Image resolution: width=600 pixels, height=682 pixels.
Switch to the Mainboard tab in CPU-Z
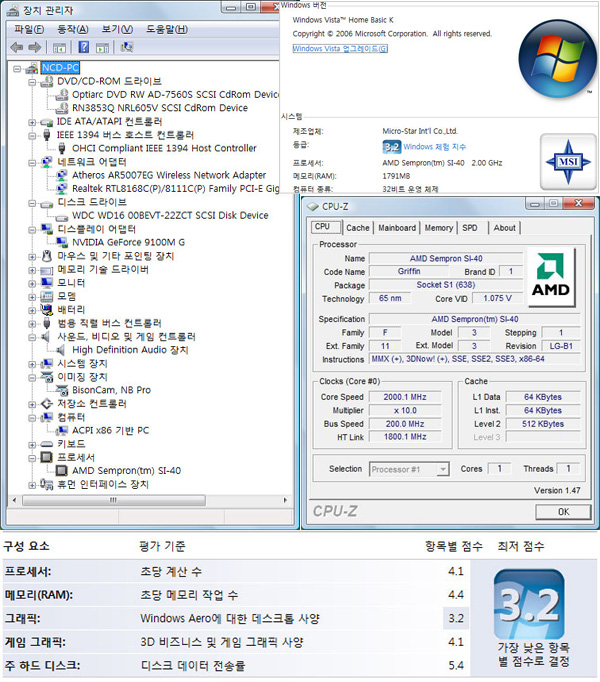click(397, 228)
